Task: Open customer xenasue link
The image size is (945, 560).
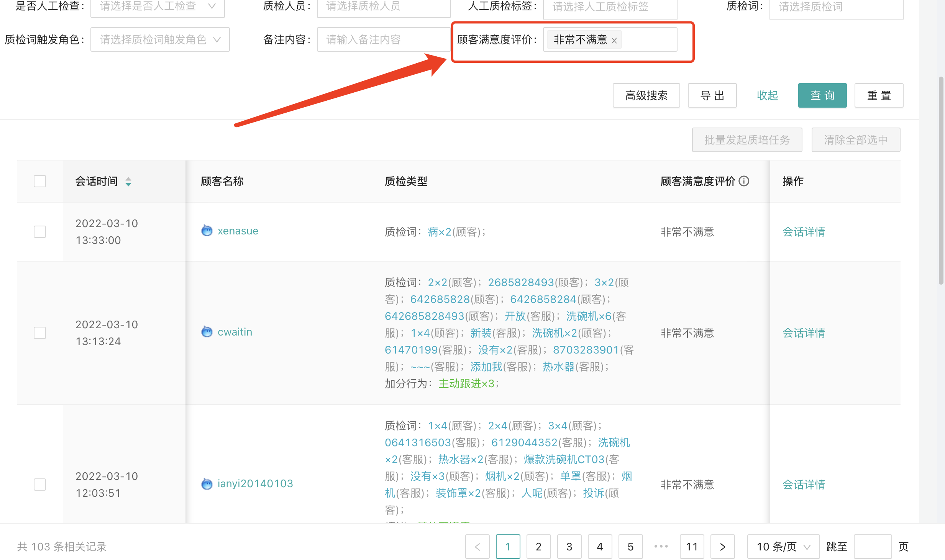Action: click(238, 231)
